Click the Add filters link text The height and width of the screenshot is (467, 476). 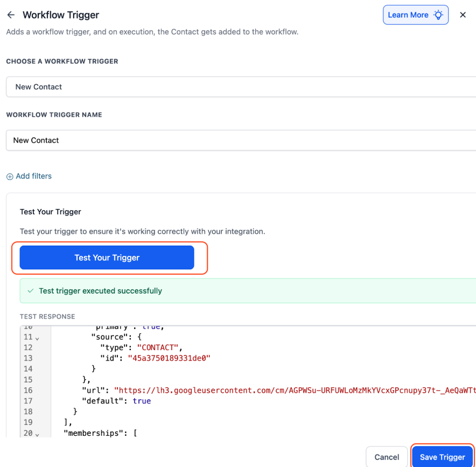click(34, 176)
